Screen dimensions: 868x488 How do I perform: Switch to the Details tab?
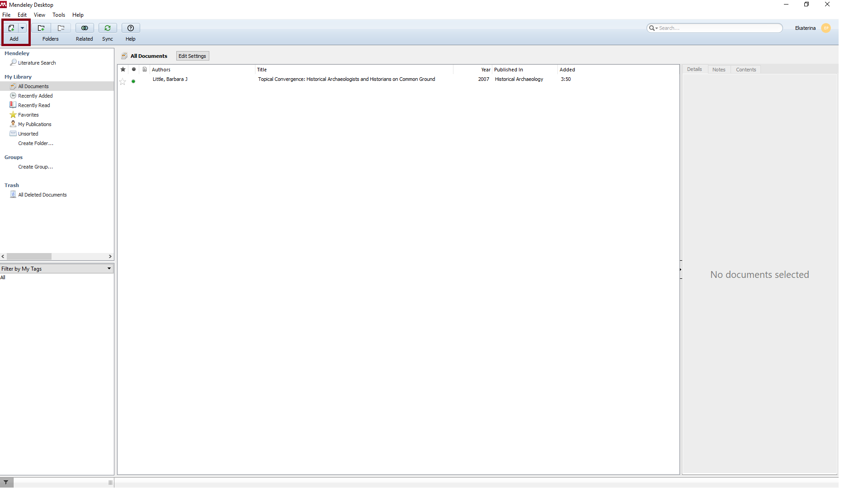(x=694, y=69)
